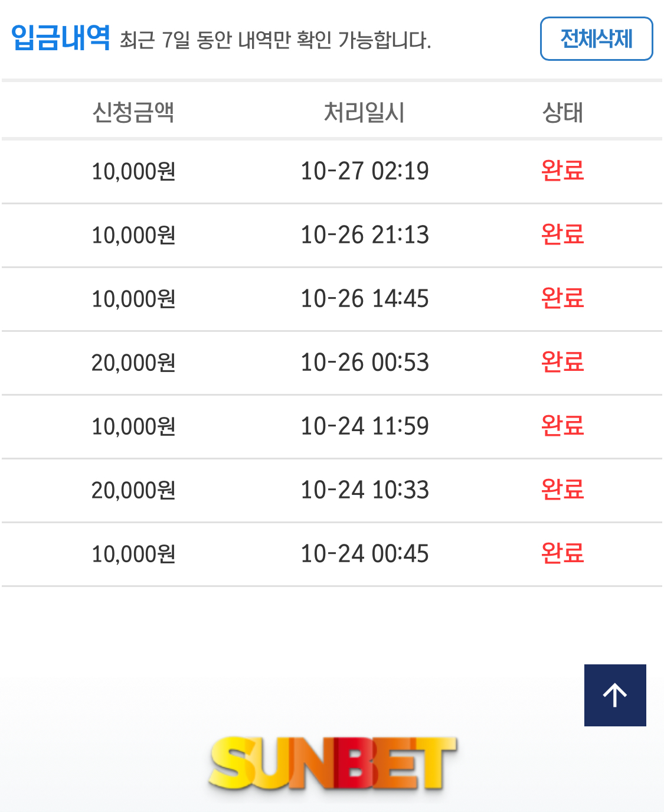Click the 신청금액 column header
664x812 pixels.
tap(133, 112)
